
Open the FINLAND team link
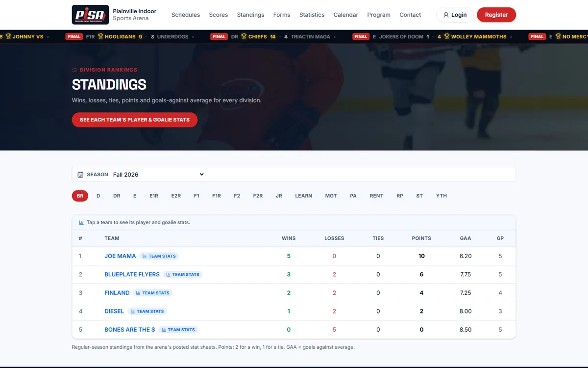tap(117, 293)
